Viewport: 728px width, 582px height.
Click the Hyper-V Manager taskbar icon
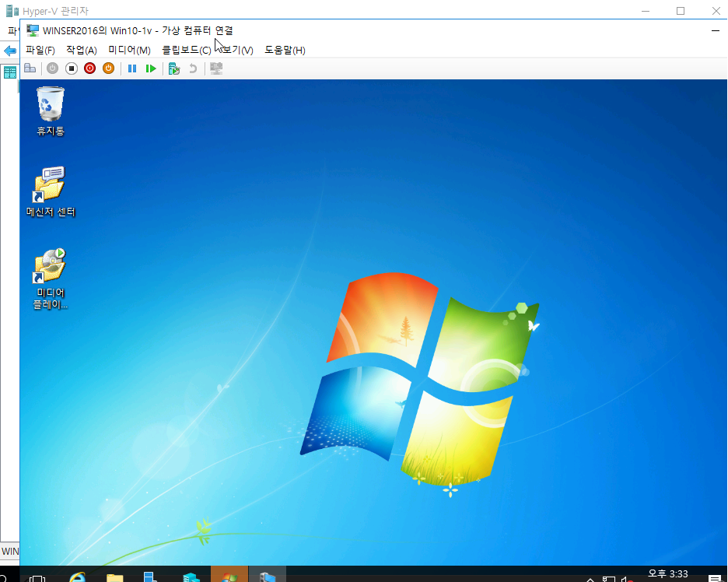[x=191, y=577]
